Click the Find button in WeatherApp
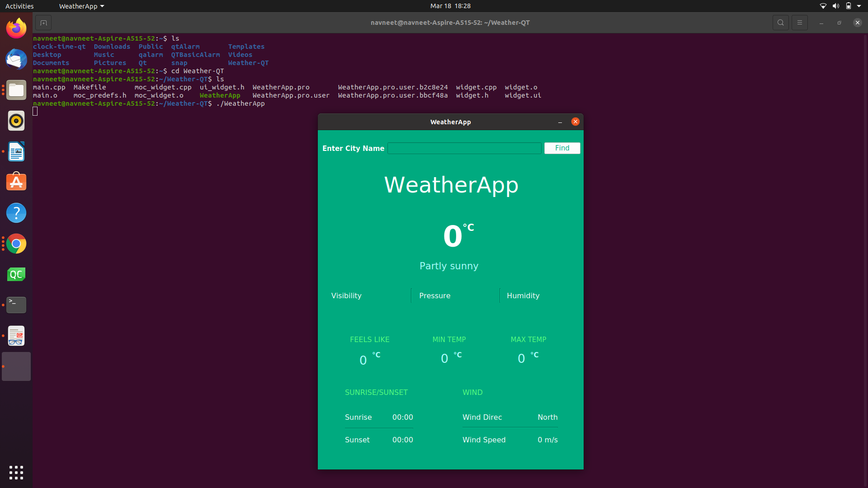The image size is (868, 488). click(x=562, y=148)
